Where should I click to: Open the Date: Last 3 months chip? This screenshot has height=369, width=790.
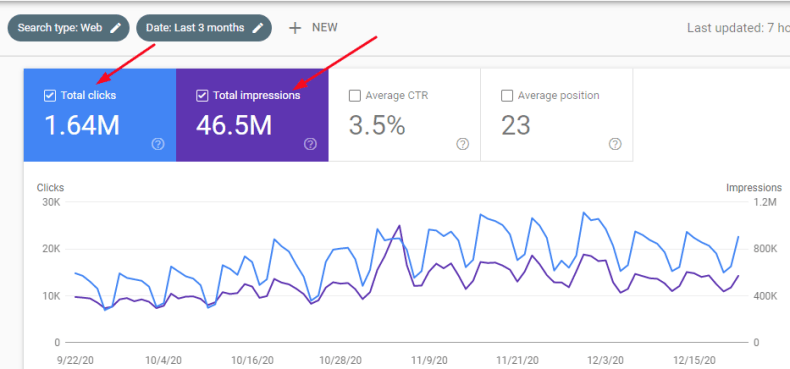(x=204, y=28)
